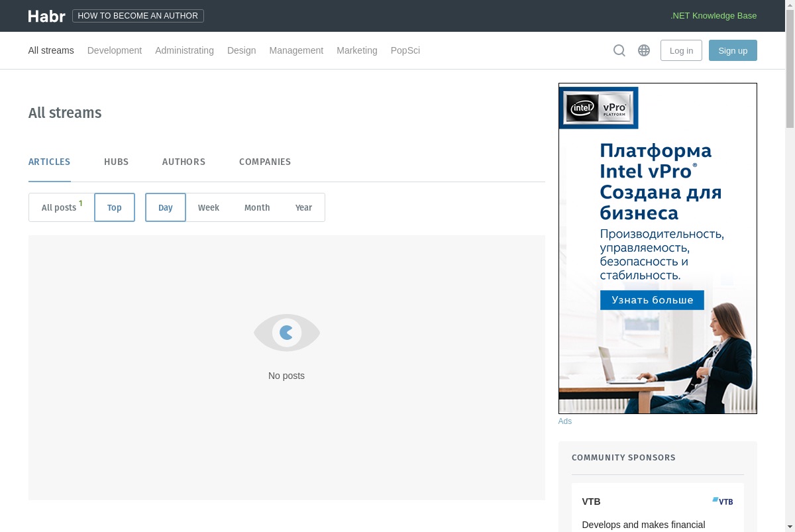The height and width of the screenshot is (532, 795).
Task: Go to Administrating stream
Action: coord(184,50)
